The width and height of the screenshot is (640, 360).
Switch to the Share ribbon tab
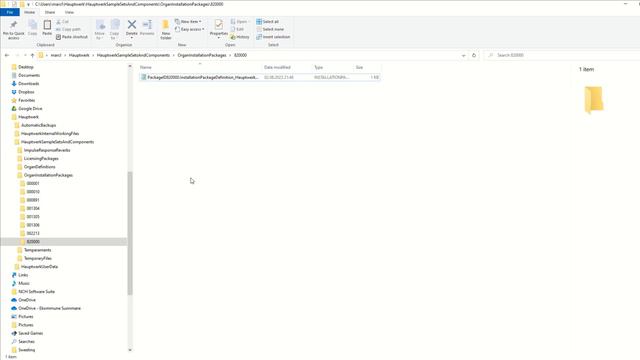(x=50, y=12)
